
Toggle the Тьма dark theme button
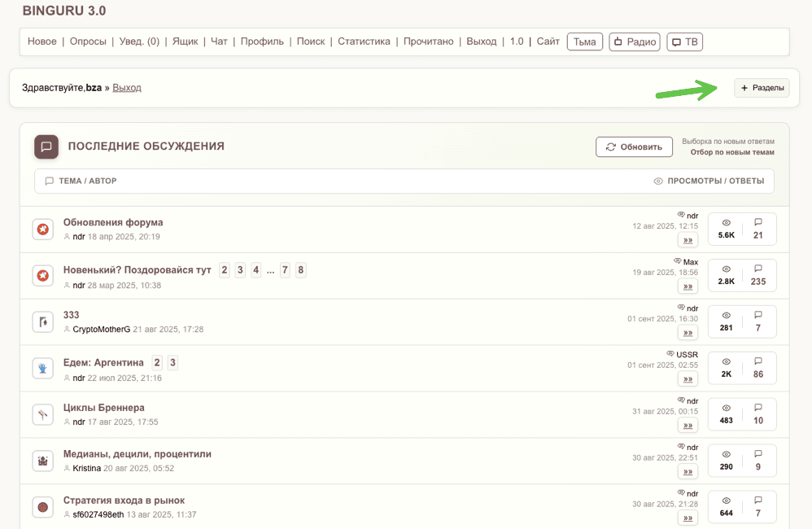point(585,42)
